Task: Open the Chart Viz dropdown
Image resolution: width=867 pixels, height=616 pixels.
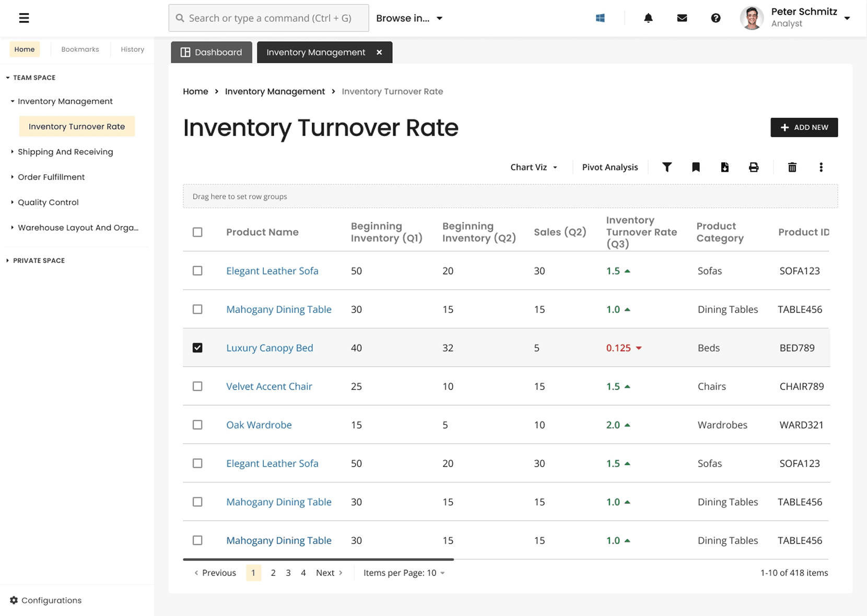Action: [x=534, y=167]
